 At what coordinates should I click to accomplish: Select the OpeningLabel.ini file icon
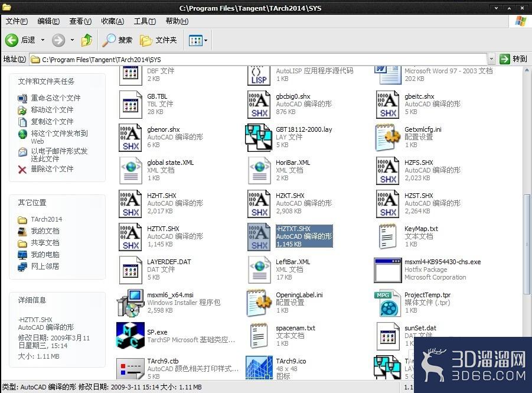259,303
